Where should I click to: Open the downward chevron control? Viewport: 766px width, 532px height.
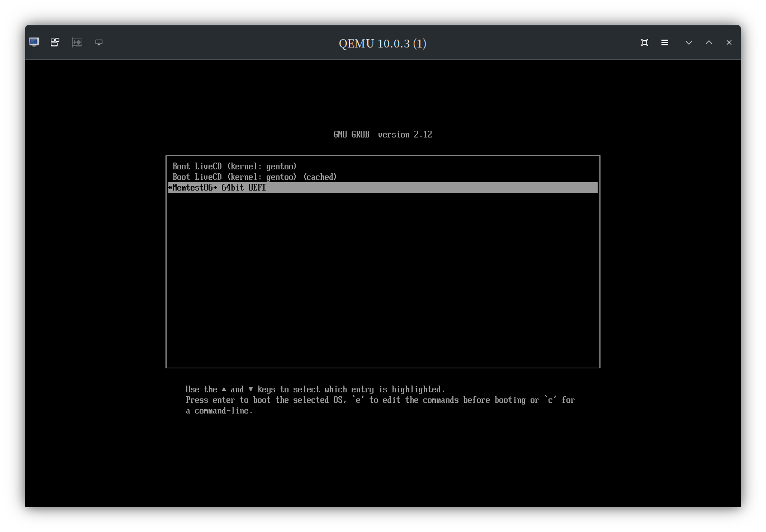(688, 42)
